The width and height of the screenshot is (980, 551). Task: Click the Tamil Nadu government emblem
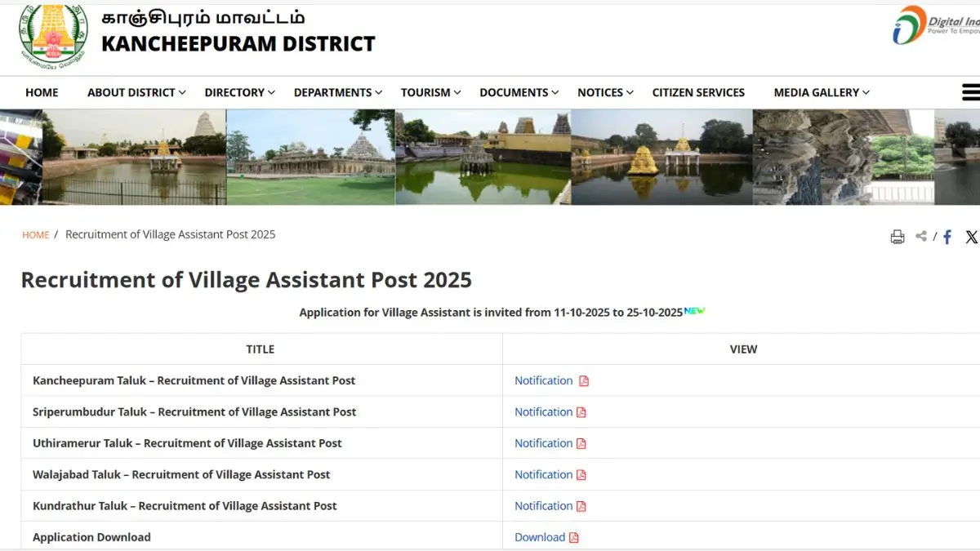coord(53,36)
